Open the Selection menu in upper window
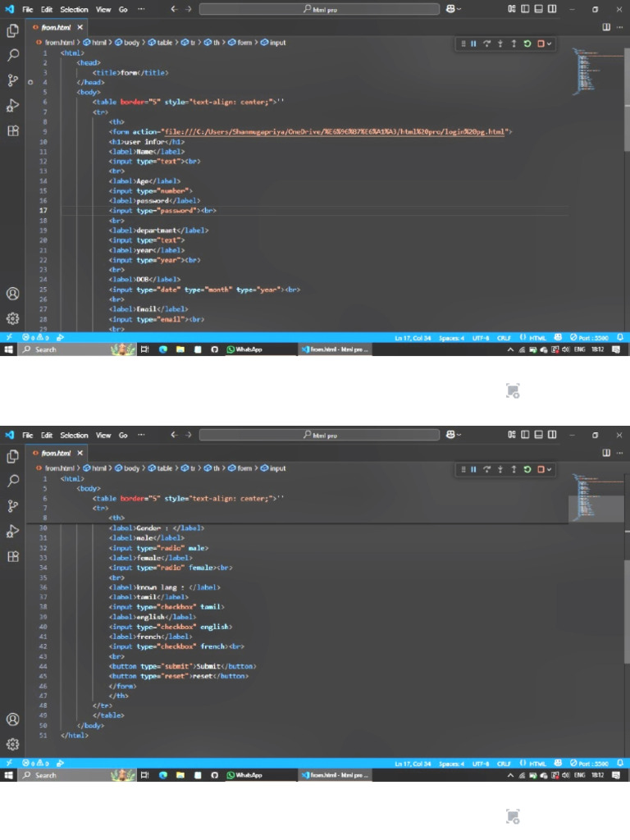 pos(74,9)
